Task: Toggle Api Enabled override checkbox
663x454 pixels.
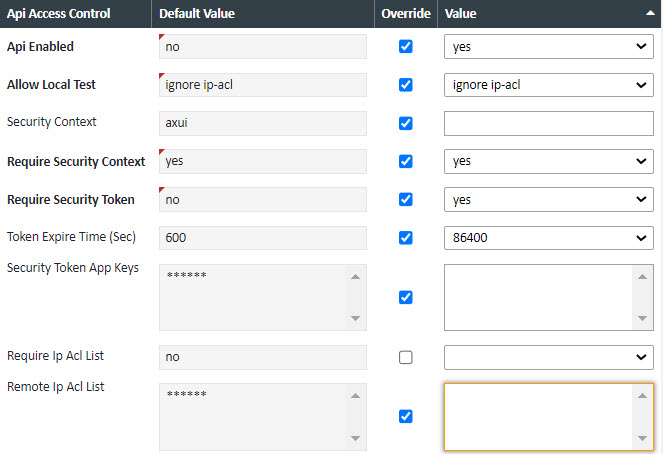Action: tap(406, 47)
